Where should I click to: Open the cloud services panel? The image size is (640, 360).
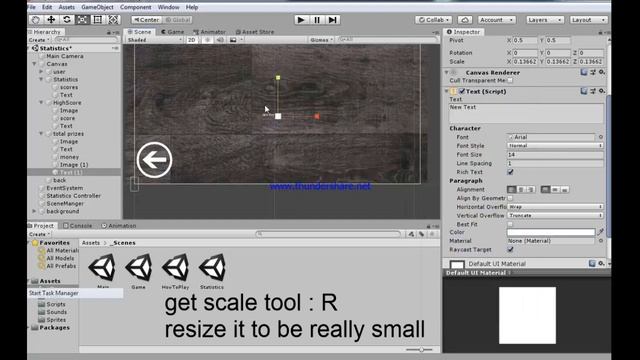465,20
